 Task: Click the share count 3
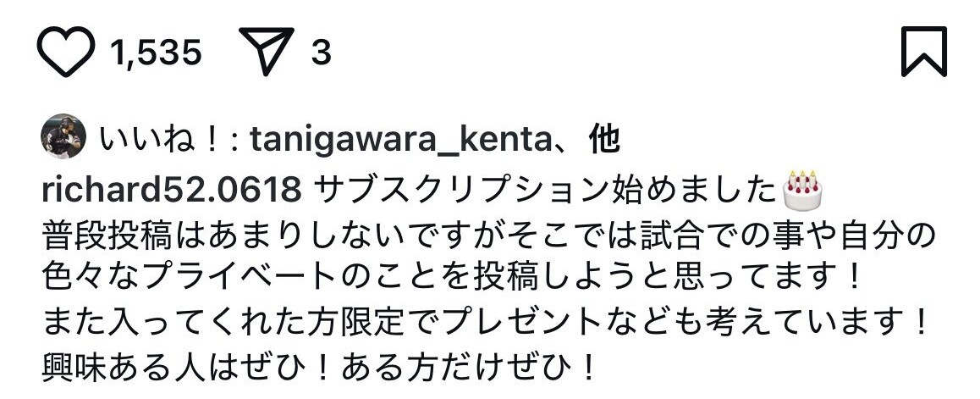(x=321, y=53)
